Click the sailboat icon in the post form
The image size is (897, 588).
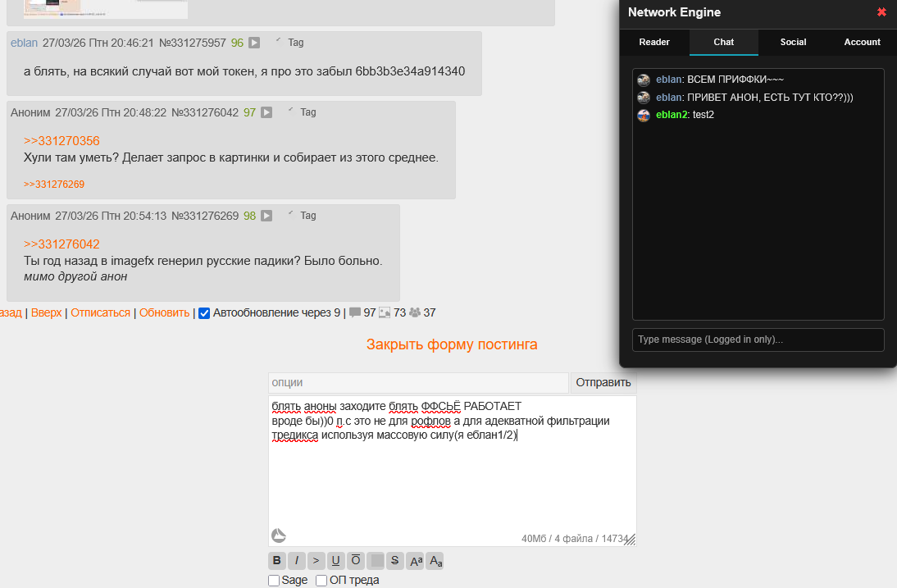click(279, 536)
